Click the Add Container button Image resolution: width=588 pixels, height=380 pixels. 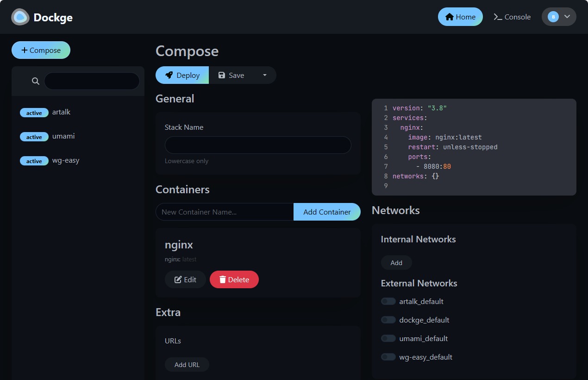(327, 212)
